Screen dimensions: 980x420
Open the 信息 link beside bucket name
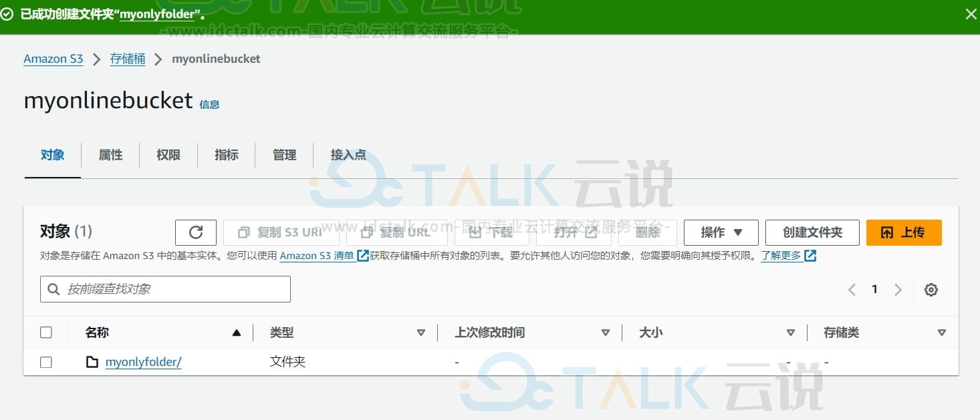click(209, 104)
